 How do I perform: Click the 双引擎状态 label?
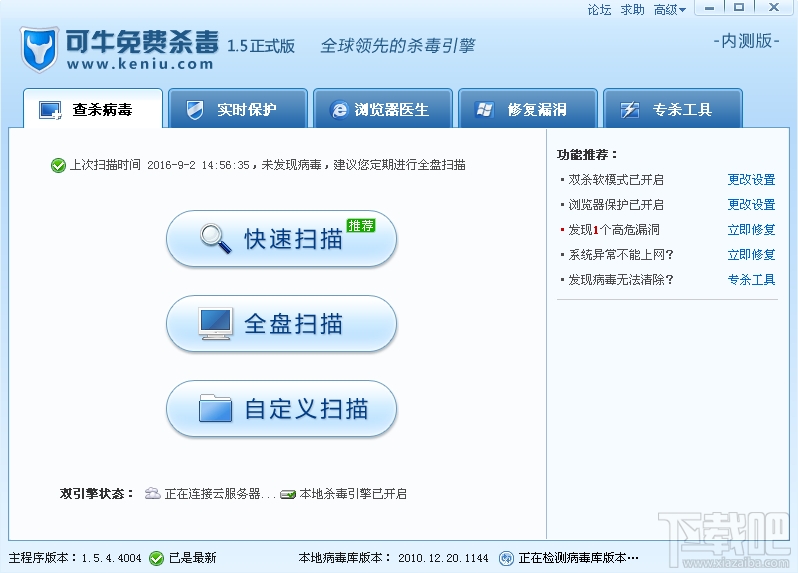click(96, 494)
